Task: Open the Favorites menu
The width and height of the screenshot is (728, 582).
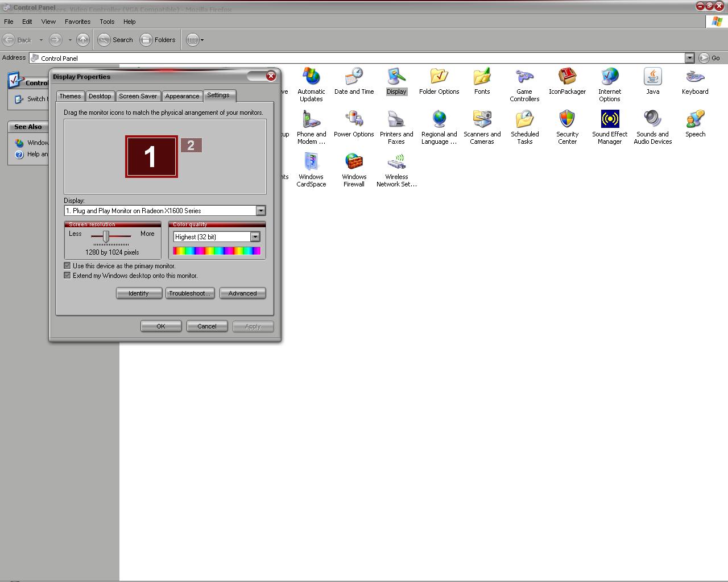Action: tap(77, 22)
